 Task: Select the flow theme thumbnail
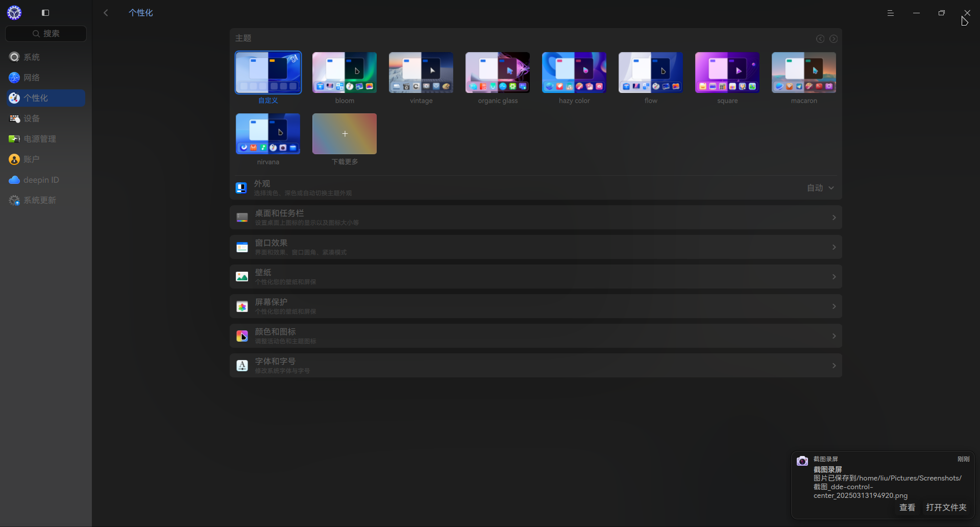pyautogui.click(x=651, y=73)
